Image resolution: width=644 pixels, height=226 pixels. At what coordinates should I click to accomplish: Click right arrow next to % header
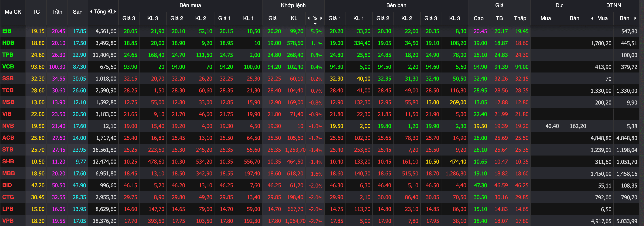click(x=321, y=18)
